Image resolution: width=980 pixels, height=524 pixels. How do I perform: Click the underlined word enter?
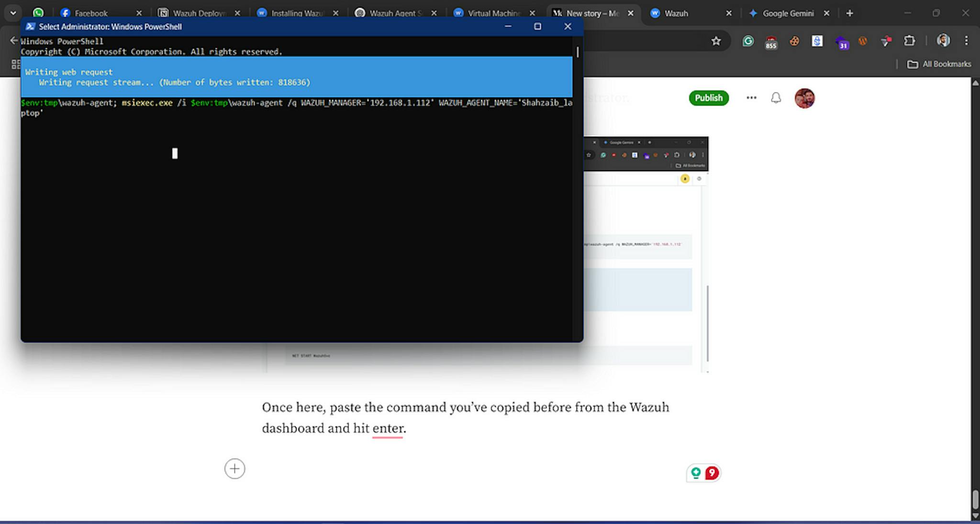click(x=388, y=428)
